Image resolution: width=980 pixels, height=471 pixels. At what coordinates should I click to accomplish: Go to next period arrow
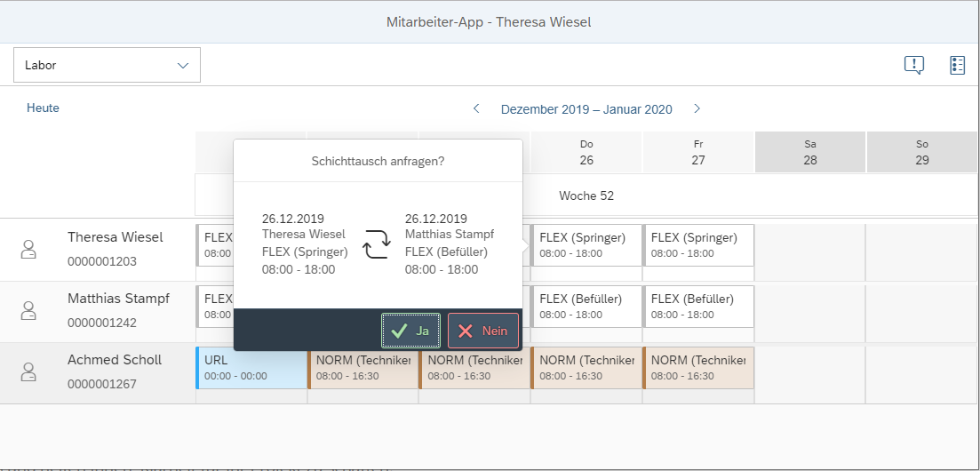coord(697,108)
